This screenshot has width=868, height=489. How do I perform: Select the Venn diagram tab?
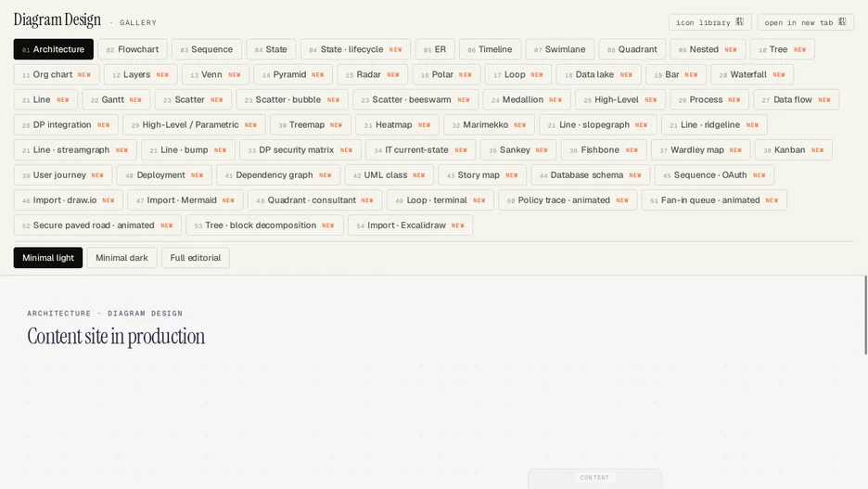[215, 74]
